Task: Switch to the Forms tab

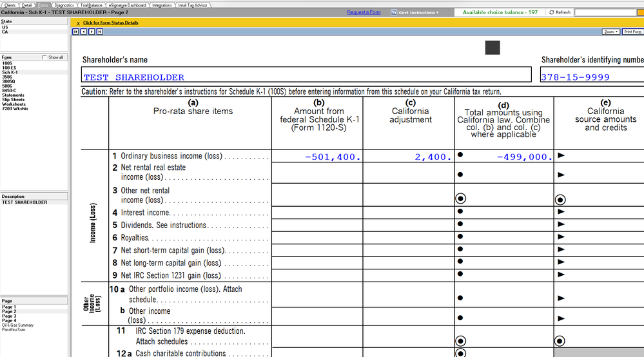Action: (x=43, y=5)
